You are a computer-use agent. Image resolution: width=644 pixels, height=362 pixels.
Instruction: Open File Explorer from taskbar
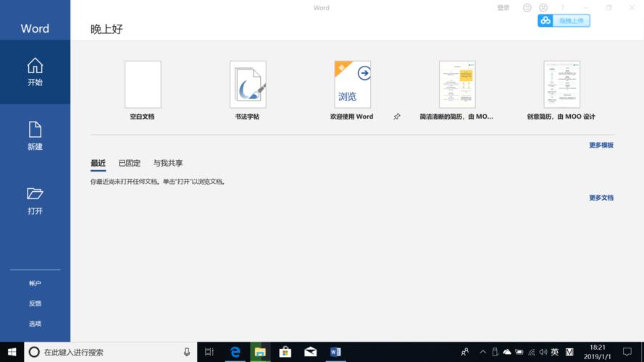coord(260,352)
